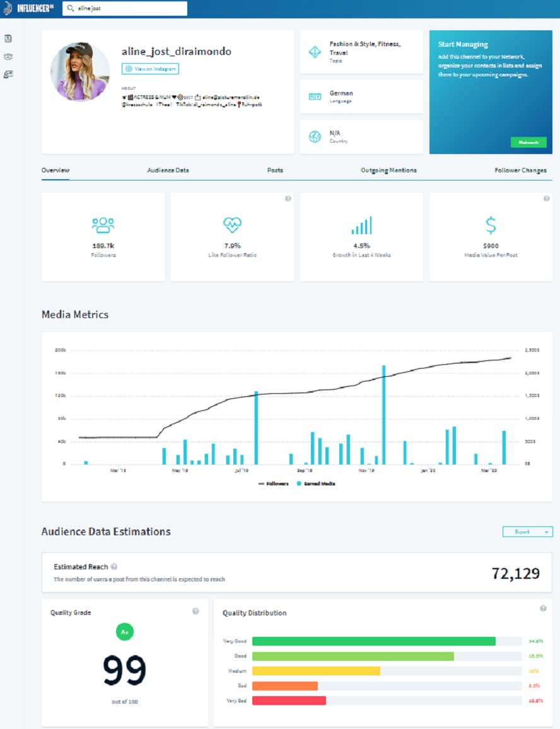Image resolution: width=560 pixels, height=729 pixels.
Task: Click the green Network button
Action: [528, 142]
